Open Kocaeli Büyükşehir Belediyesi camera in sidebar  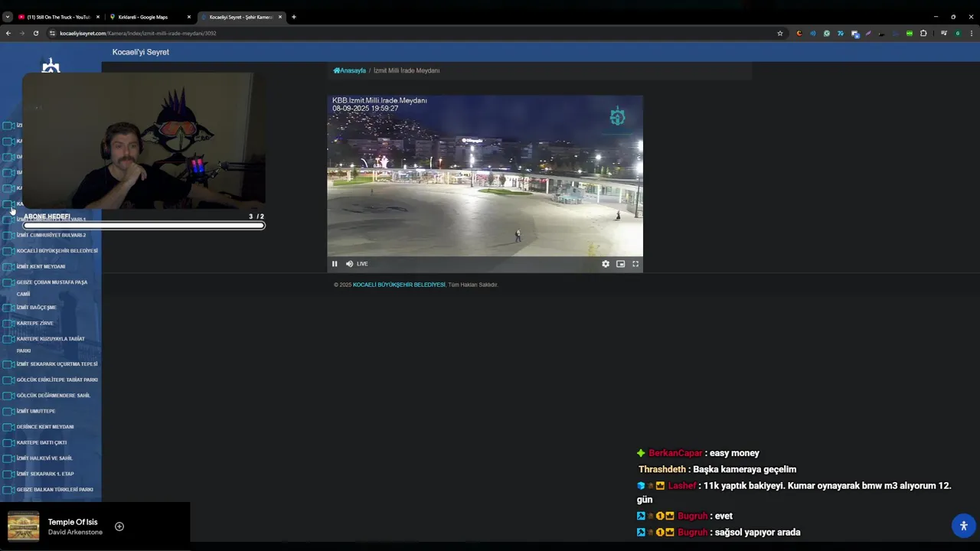click(x=57, y=251)
